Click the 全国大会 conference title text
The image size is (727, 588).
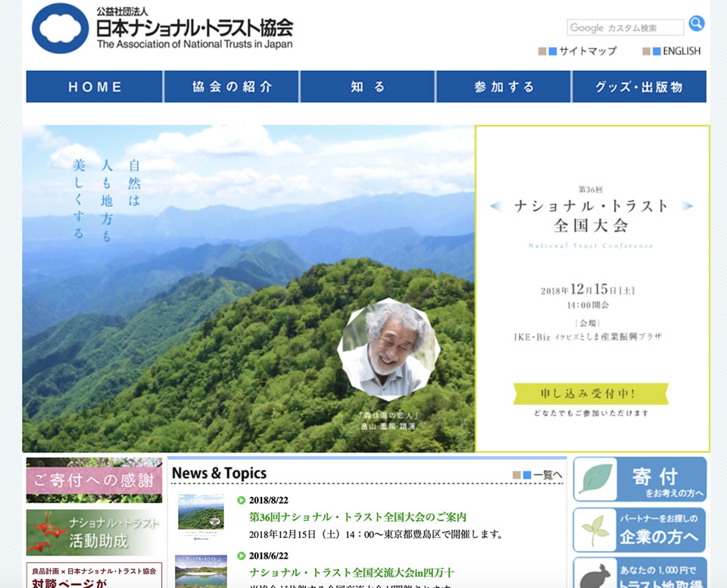click(591, 226)
